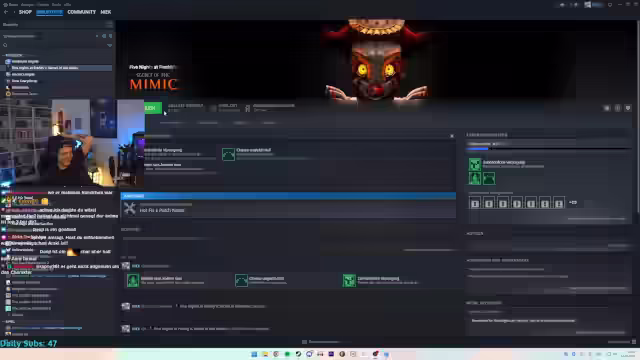The image size is (640, 360).
Task: Click the achievement progress bar
Action: (549, 149)
